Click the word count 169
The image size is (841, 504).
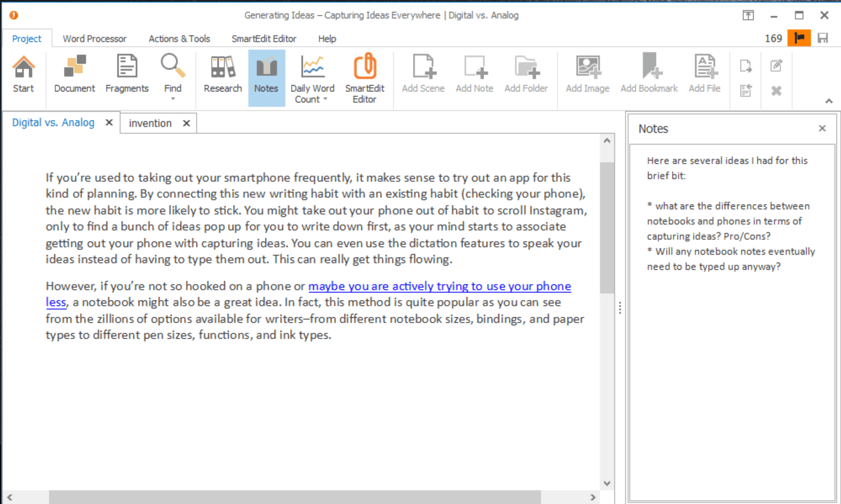[773, 38]
